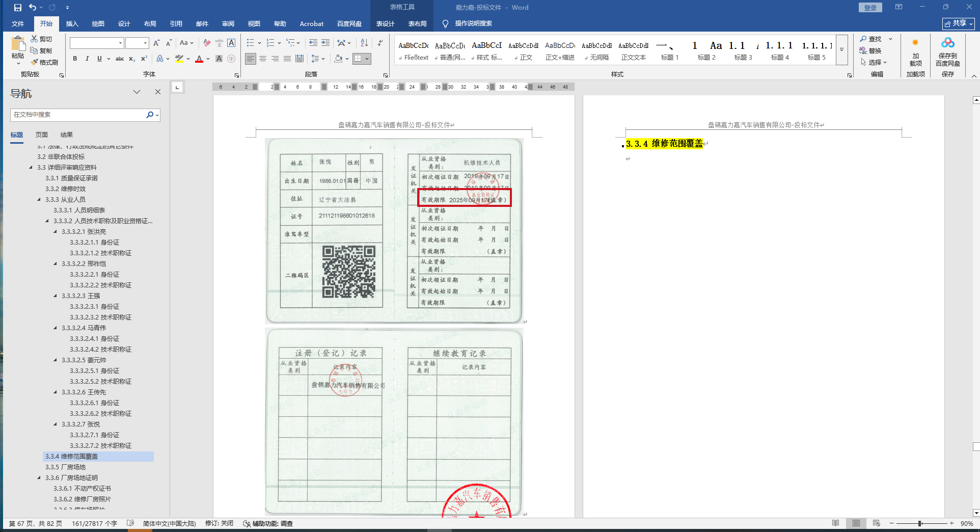Image resolution: width=980 pixels, height=532 pixels.
Task: Toggle Italic formatting
Action: [87, 59]
